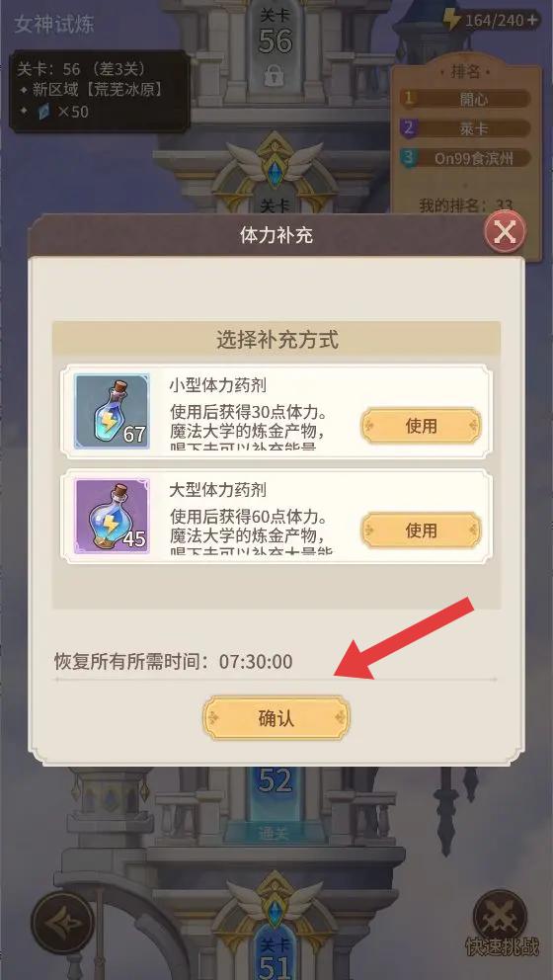Screen dimensions: 553x980
Task: Tap the back arrow round button
Action: point(62,923)
